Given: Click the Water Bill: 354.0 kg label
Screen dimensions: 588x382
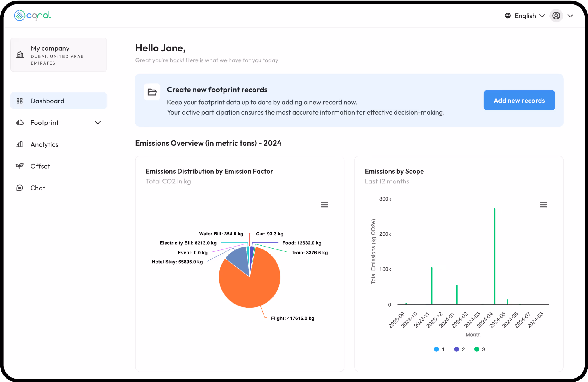Looking at the screenshot, I should [x=221, y=234].
